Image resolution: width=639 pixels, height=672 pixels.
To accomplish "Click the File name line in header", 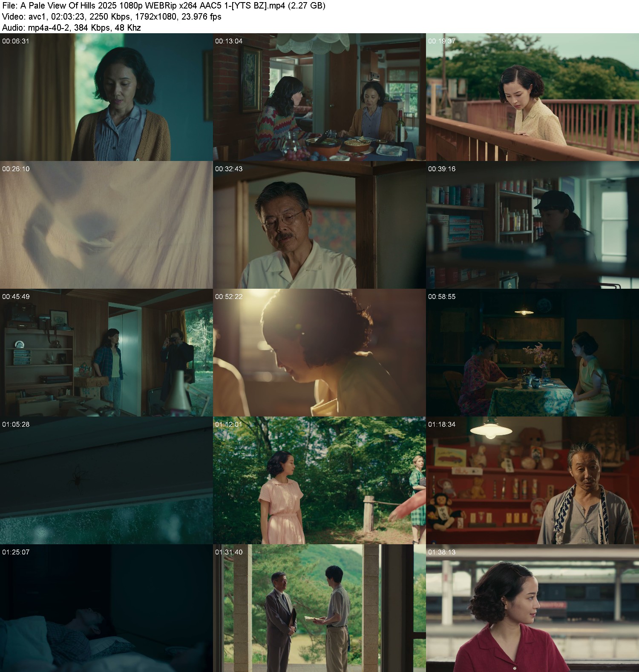I will pyautogui.click(x=164, y=6).
